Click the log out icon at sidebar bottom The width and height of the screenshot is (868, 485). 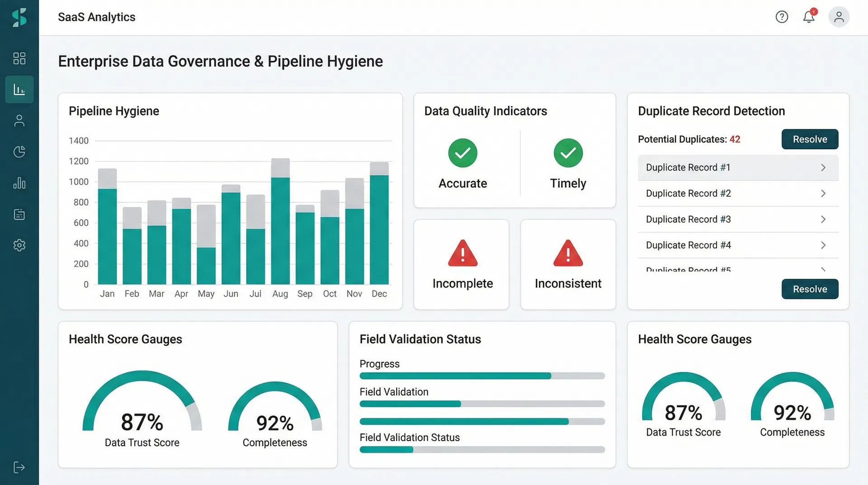click(19, 467)
